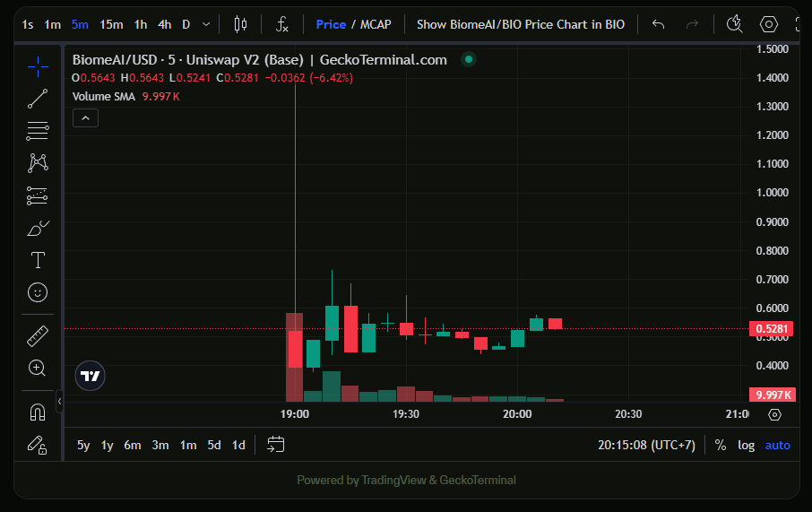The image size is (812, 512).
Task: Click the green market status dot
Action: pos(469,59)
